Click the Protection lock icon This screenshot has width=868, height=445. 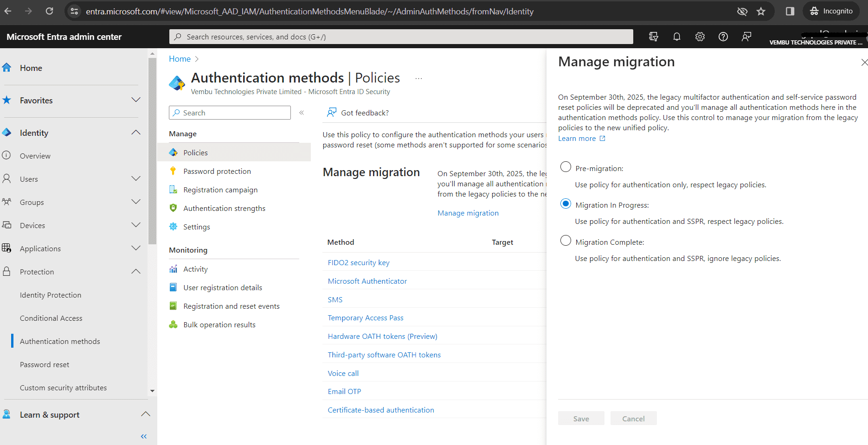pos(6,271)
